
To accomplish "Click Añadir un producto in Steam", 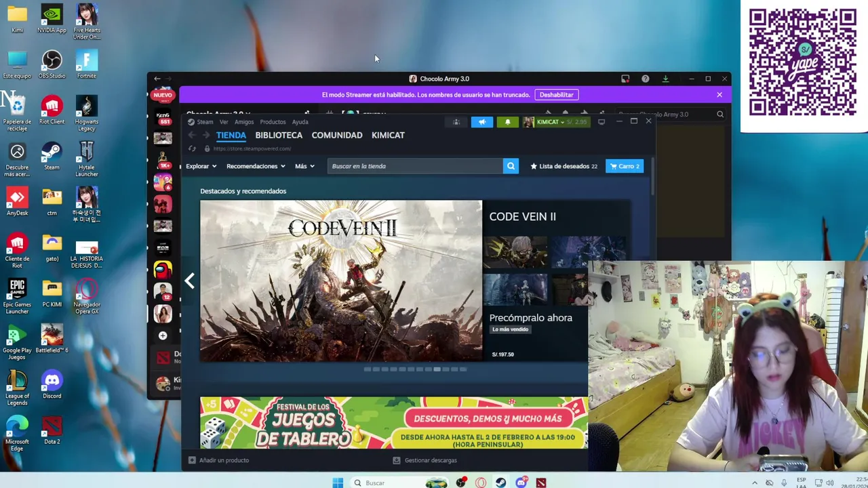I will click(218, 460).
